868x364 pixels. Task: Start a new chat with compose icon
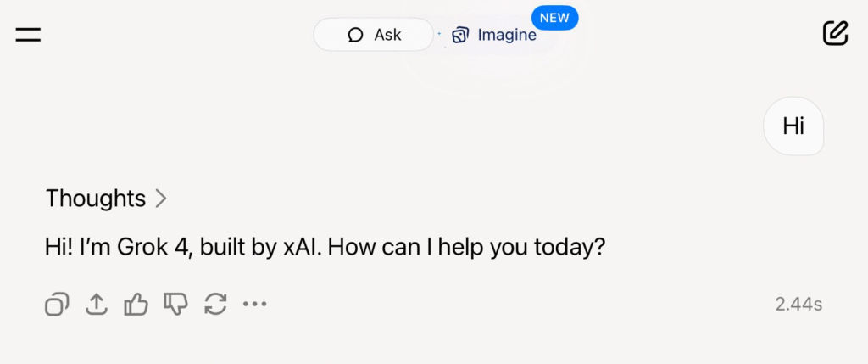click(x=835, y=33)
